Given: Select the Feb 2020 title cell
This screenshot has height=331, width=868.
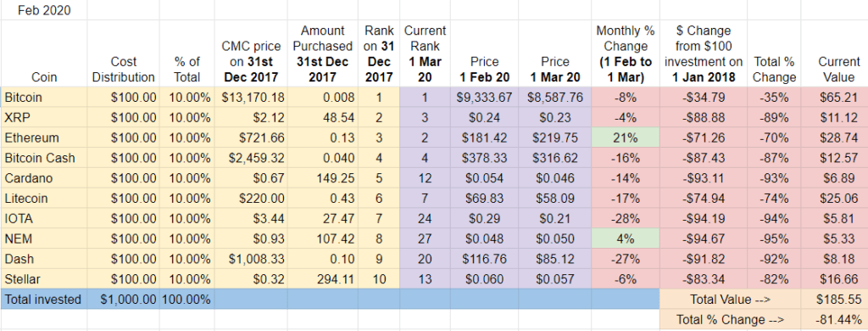Looking at the screenshot, I should (x=44, y=10).
